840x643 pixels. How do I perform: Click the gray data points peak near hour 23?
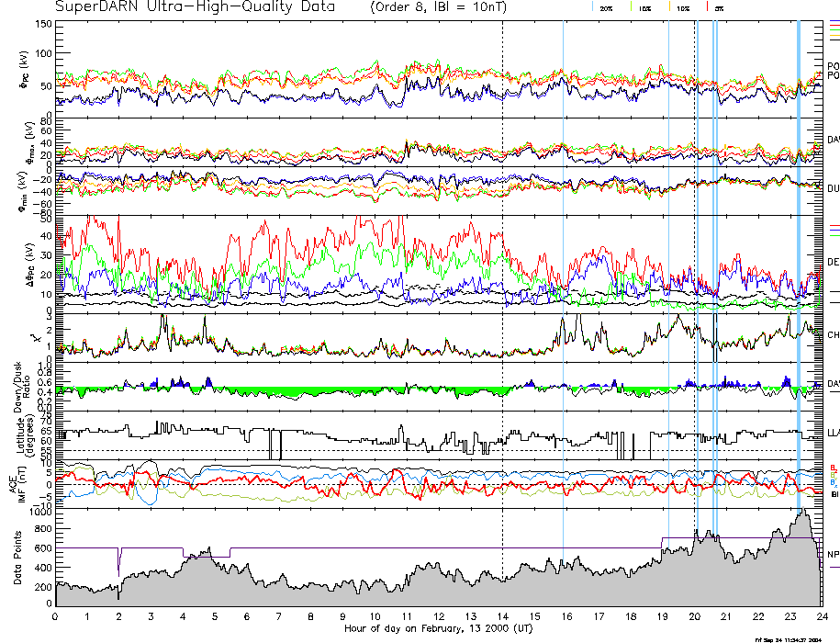(802, 513)
